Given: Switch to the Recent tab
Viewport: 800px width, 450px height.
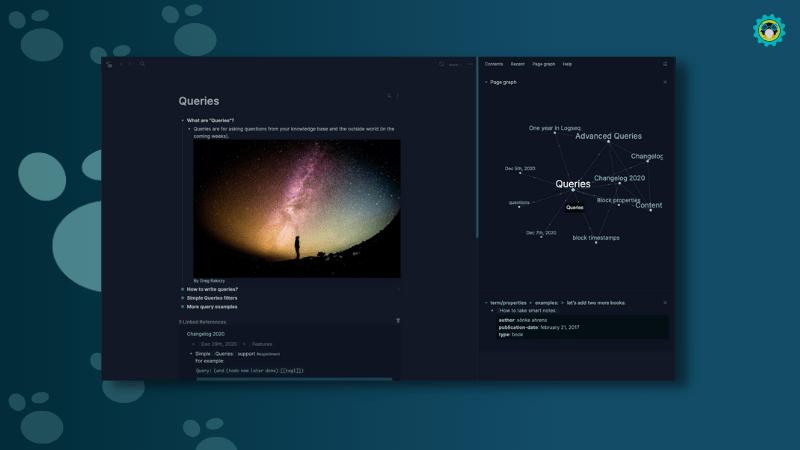Looking at the screenshot, I should click(517, 64).
